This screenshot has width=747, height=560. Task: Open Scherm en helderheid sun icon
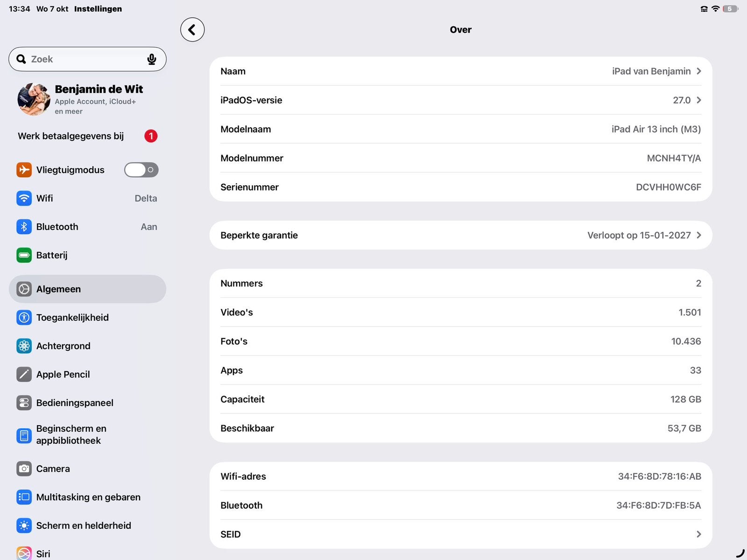coord(24,526)
